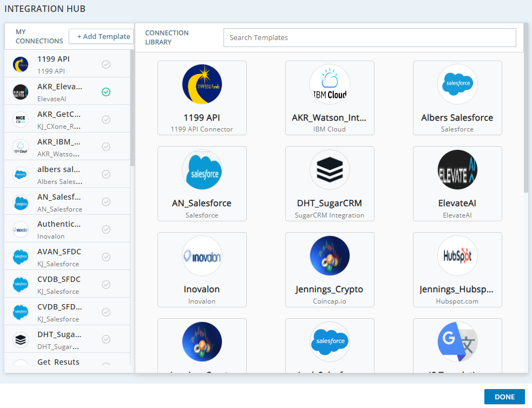Select the Inovalon template logo
This screenshot has height=408, width=532.
[202, 256]
